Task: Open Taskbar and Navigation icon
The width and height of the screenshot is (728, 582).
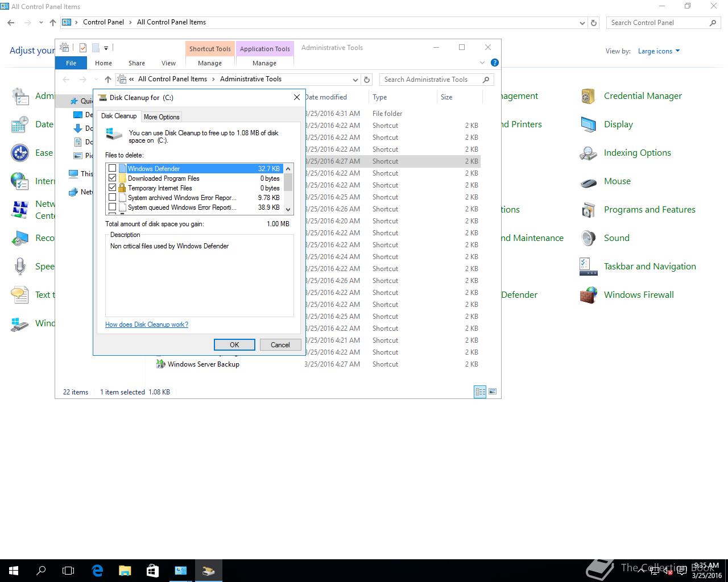Action: tap(588, 267)
